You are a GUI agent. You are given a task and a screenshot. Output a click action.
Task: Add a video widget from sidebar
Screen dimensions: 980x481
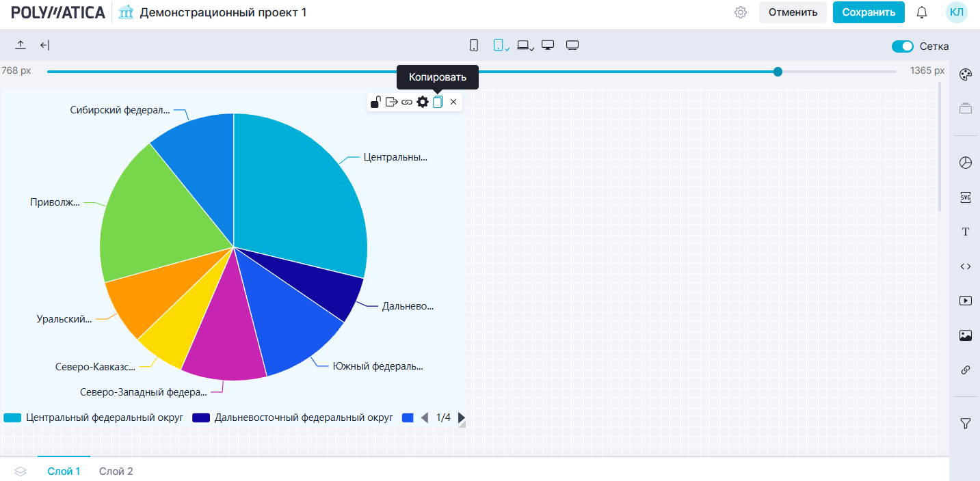tap(965, 301)
